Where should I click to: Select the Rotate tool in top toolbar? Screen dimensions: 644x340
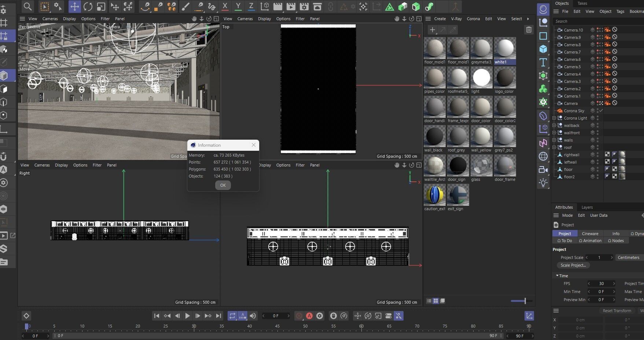(88, 7)
